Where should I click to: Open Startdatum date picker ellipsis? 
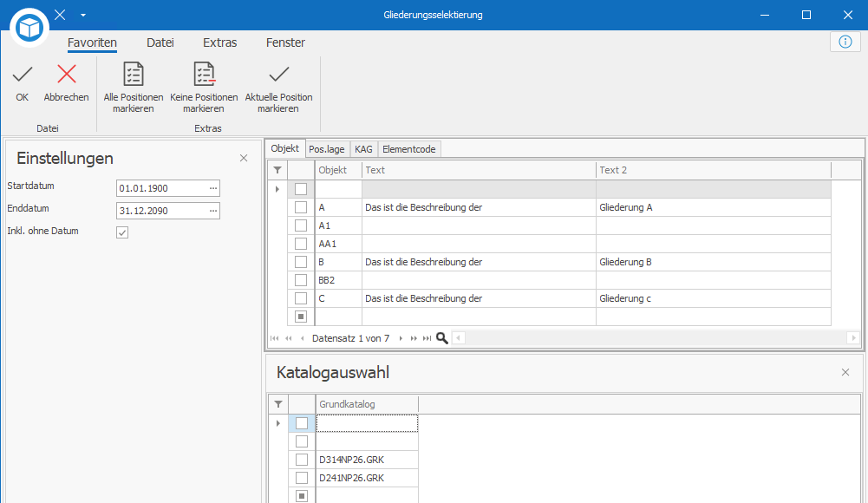coord(213,188)
